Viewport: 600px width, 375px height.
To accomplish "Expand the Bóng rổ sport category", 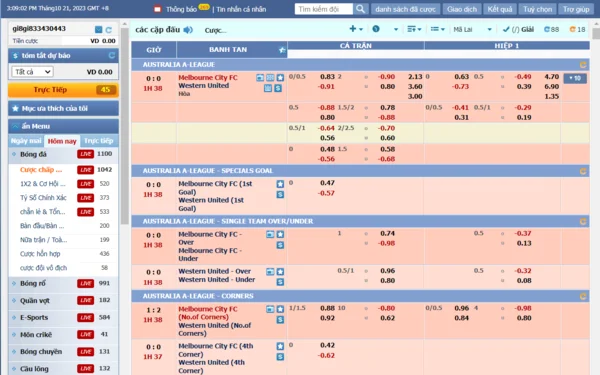I will tap(64, 284).
